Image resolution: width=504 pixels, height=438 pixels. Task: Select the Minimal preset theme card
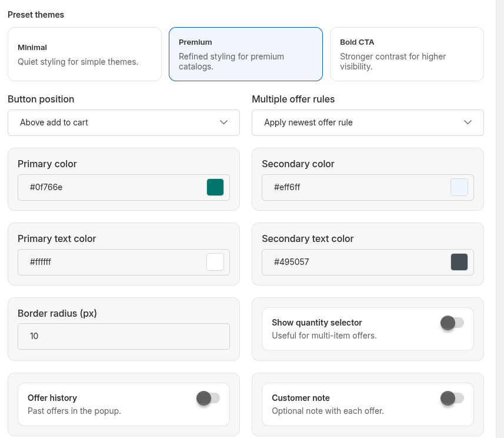coord(85,54)
